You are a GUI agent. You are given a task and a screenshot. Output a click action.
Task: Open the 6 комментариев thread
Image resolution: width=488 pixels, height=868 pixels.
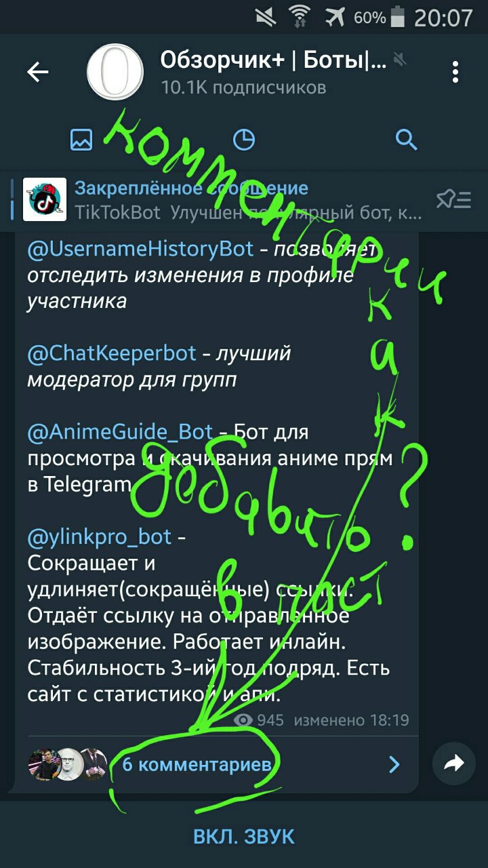coord(198,765)
